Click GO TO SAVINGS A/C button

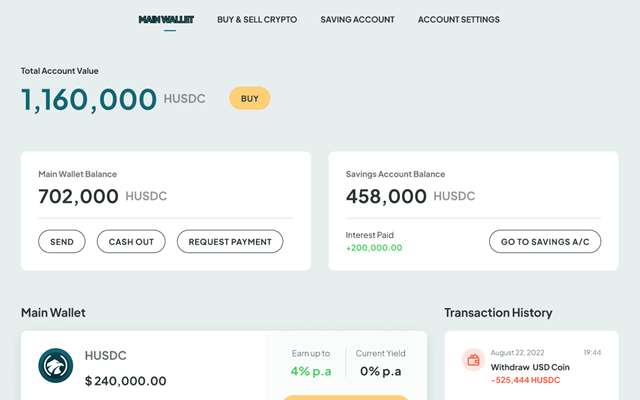coord(545,242)
